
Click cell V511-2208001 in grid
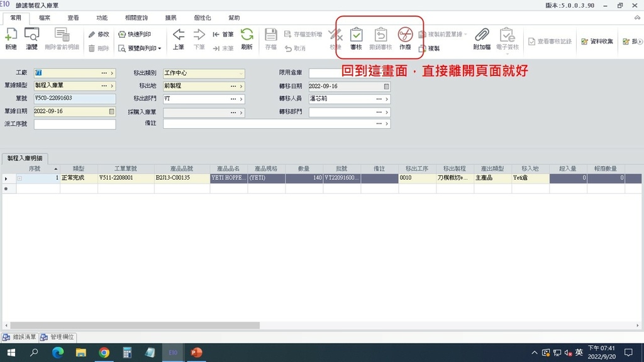[126, 178]
